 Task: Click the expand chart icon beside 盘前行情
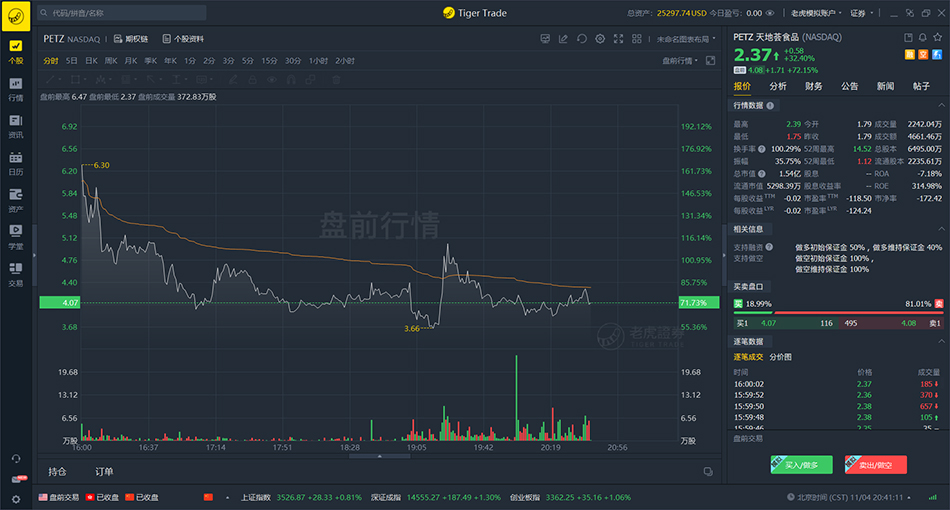pyautogui.click(x=711, y=61)
